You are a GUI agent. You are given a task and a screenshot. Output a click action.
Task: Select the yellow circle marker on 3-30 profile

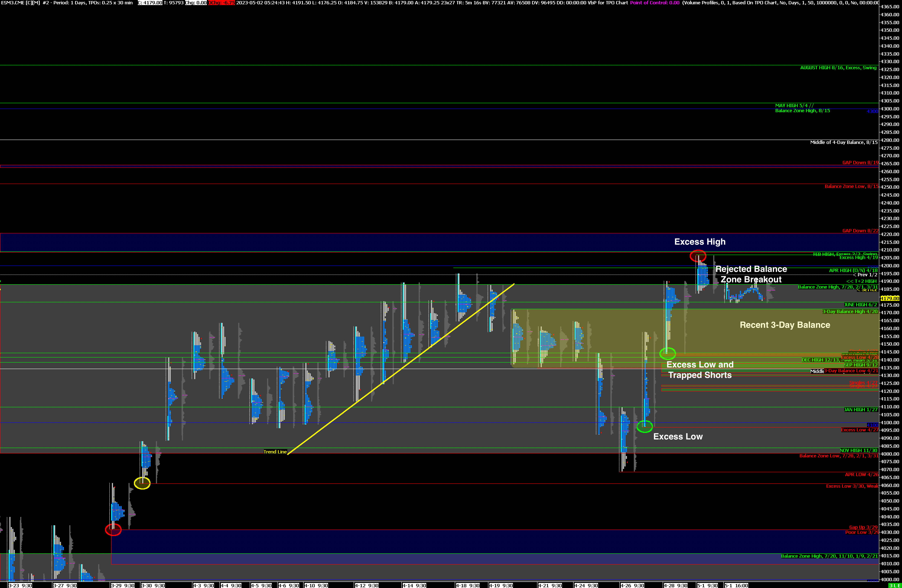(142, 483)
